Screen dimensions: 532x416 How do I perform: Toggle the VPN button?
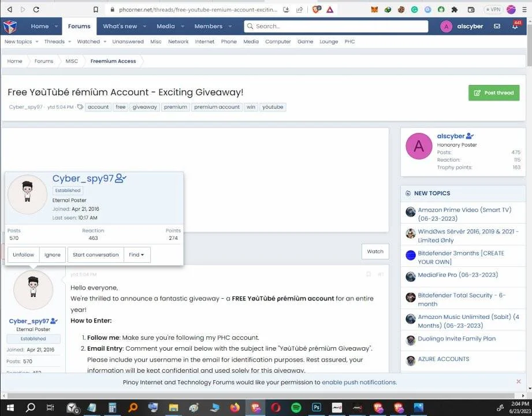(493, 9)
